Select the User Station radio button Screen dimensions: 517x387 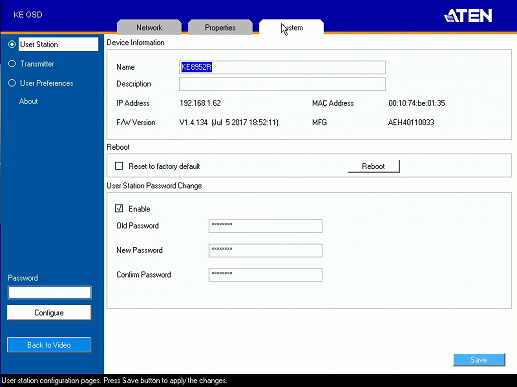pyautogui.click(x=12, y=44)
